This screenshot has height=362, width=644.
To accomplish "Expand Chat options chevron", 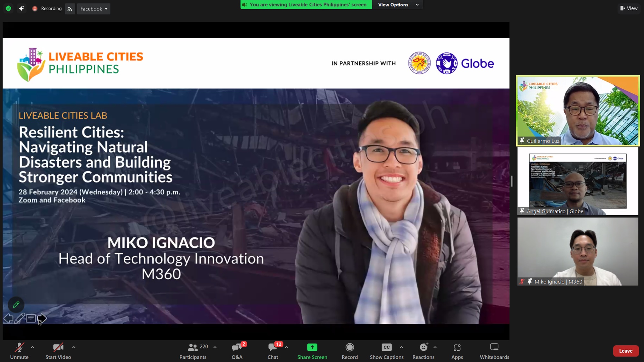I will 287,347.
